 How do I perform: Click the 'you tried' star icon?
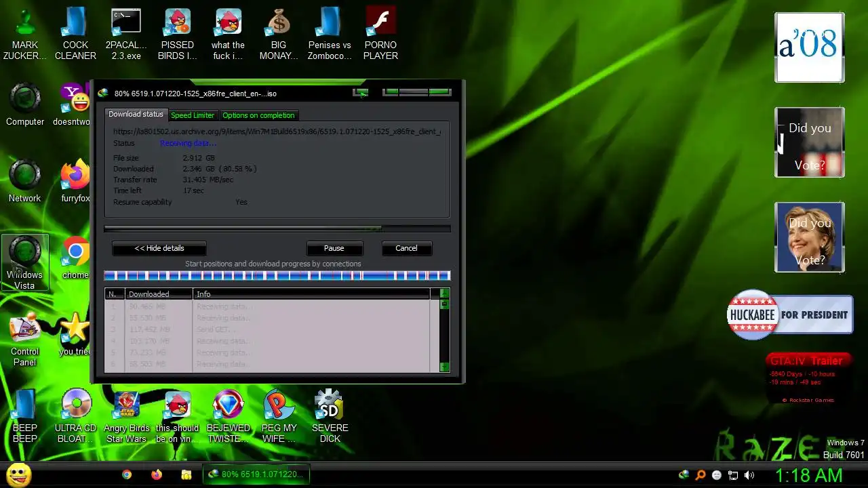(x=75, y=334)
